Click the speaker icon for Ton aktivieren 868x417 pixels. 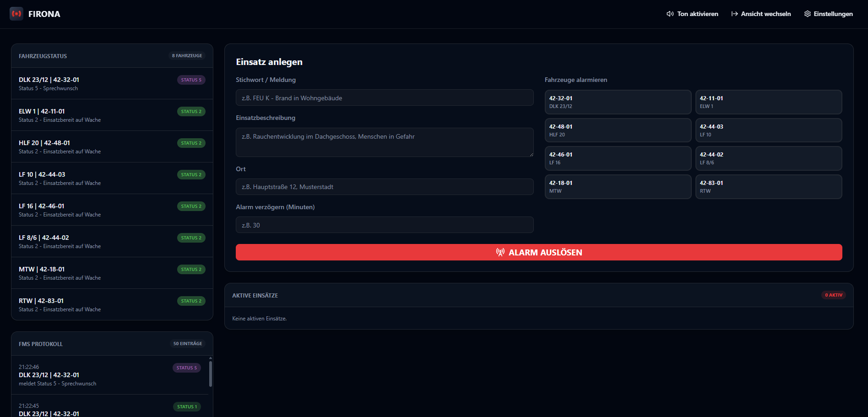point(670,14)
